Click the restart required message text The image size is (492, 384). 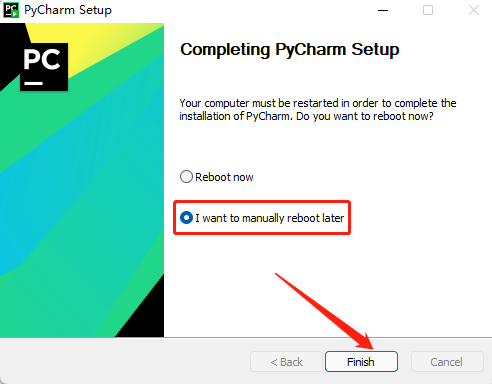(x=318, y=110)
